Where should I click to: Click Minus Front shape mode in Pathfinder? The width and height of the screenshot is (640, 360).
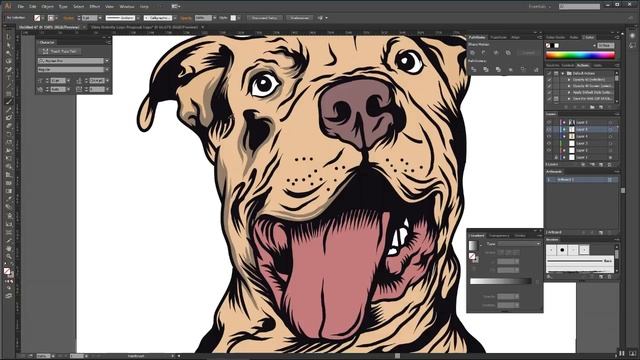point(484,53)
